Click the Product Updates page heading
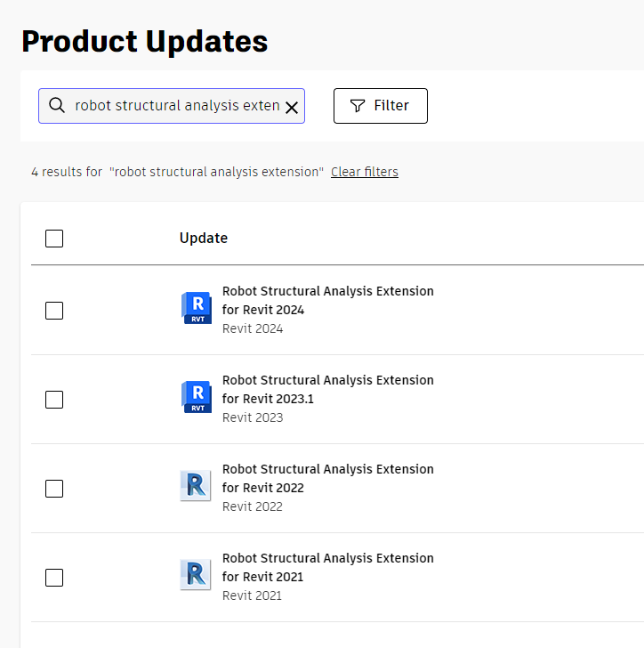 click(x=144, y=42)
